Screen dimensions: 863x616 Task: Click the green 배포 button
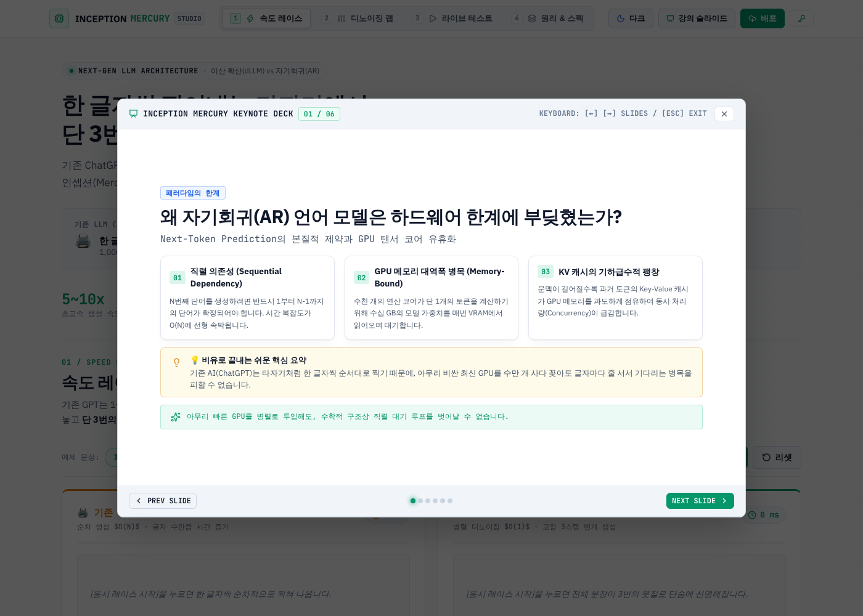[x=763, y=18]
